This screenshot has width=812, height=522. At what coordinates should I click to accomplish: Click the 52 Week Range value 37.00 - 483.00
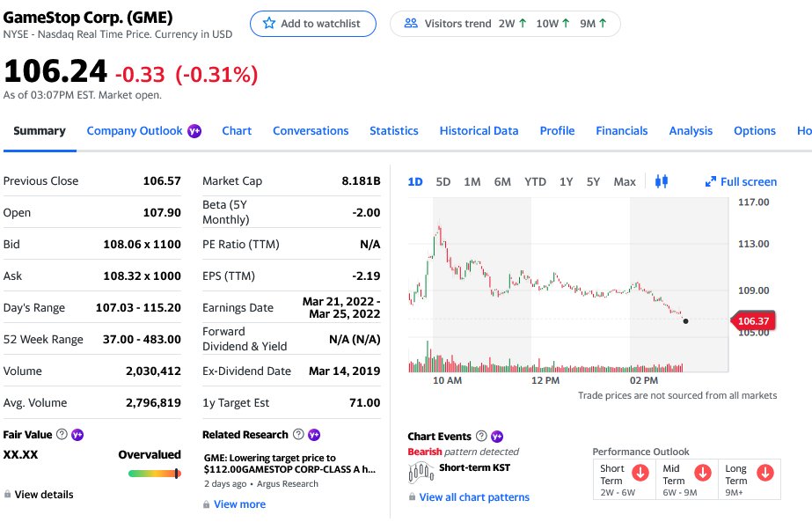(142, 340)
